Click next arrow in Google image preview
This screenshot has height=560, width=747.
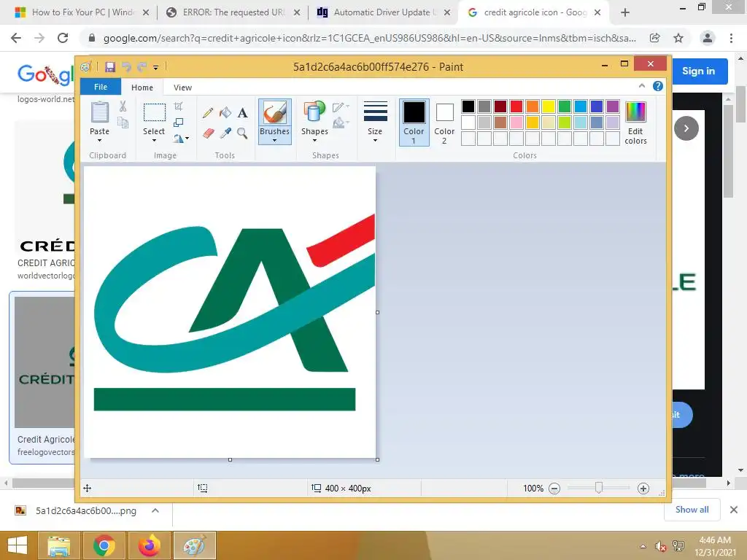click(x=686, y=128)
